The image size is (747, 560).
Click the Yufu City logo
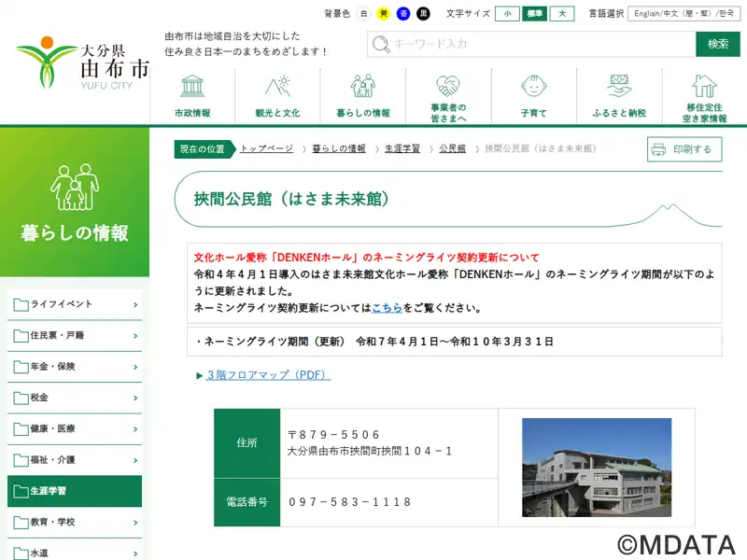pyautogui.click(x=82, y=63)
